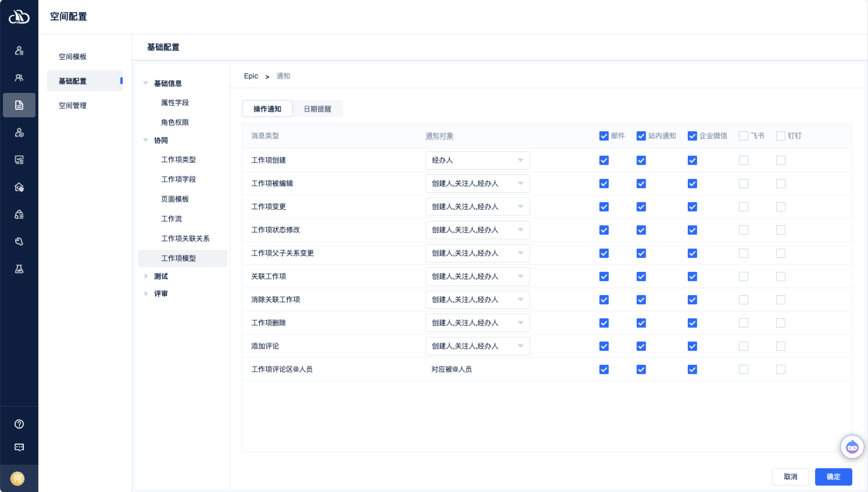The image size is (868, 492).
Task: Click the 确定 button
Action: pos(833,477)
